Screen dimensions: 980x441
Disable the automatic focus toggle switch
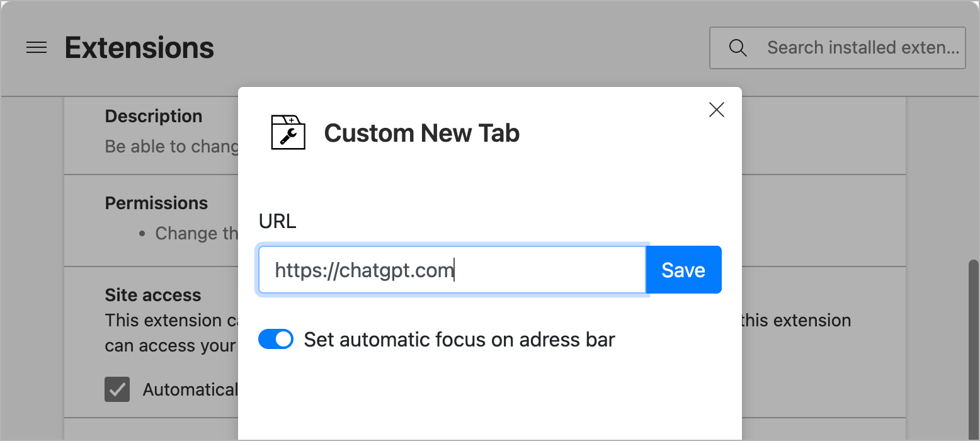point(276,340)
